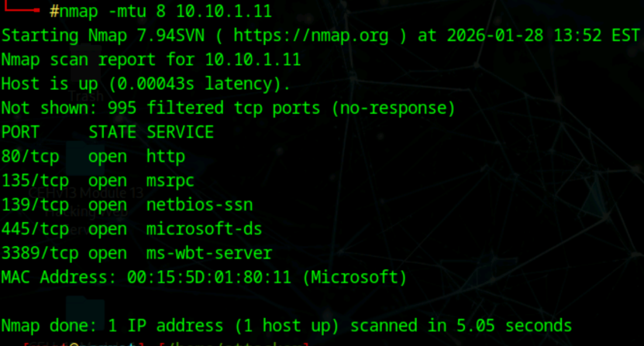Image resolution: width=644 pixels, height=346 pixels.
Task: Click the 445/tcp port entry
Action: (x=34, y=229)
